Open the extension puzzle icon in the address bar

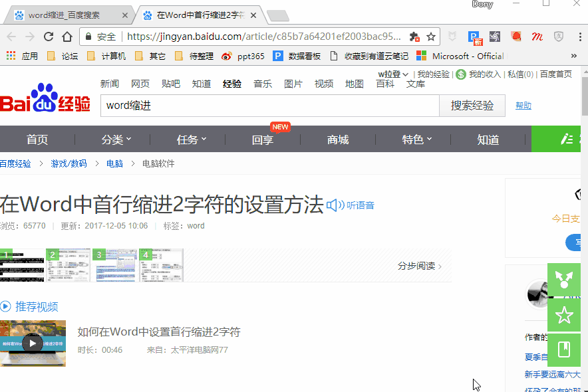point(414,37)
